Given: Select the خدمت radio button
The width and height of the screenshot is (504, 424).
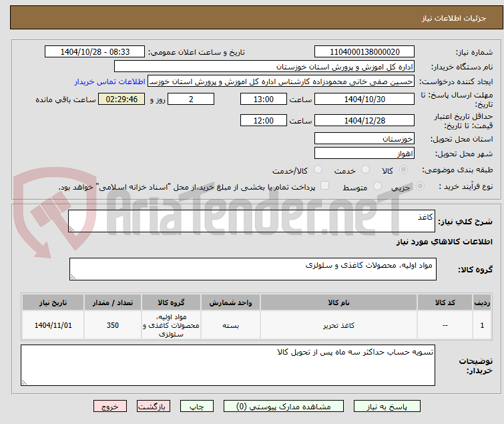Looking at the screenshot, I should pyautogui.click(x=365, y=170).
